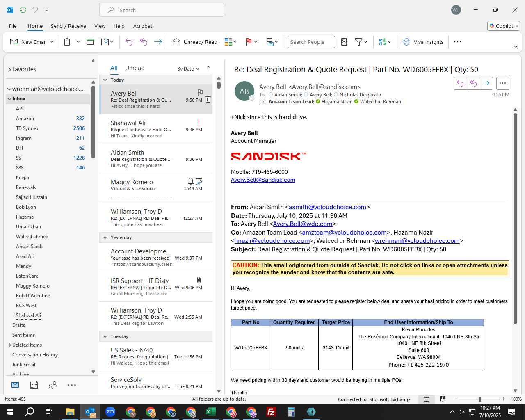The image size is (525, 420).
Task: Open more actions ellipsis in reading pane
Action: pyautogui.click(x=502, y=83)
